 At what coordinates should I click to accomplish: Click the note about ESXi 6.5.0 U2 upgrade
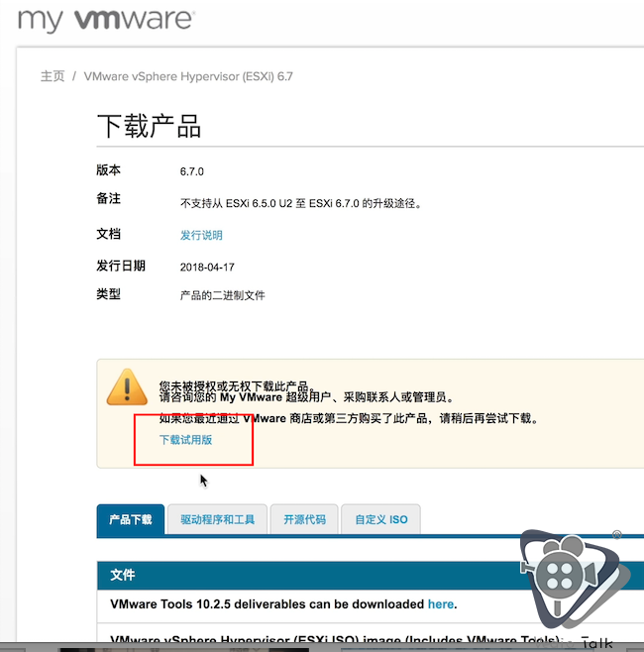(x=301, y=204)
